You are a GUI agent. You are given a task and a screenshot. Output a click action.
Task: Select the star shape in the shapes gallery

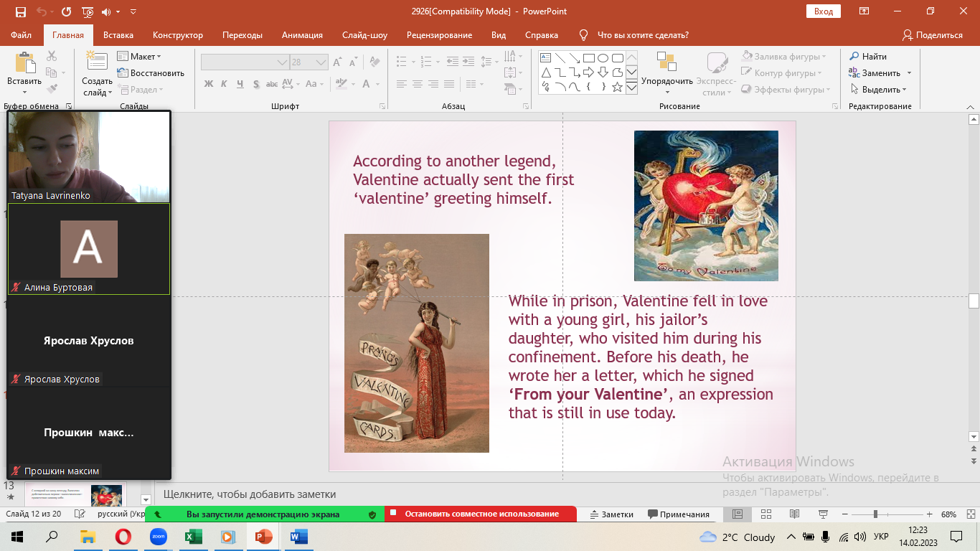pos(617,87)
